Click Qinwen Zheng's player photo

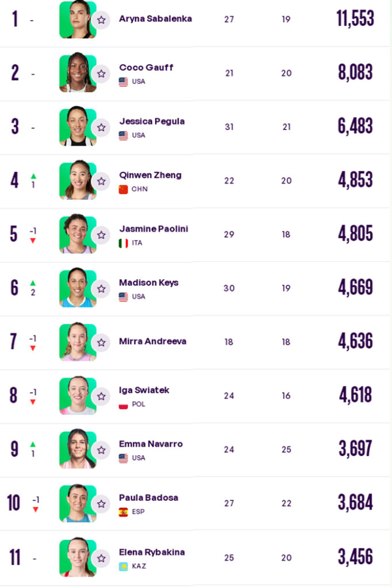click(78, 180)
